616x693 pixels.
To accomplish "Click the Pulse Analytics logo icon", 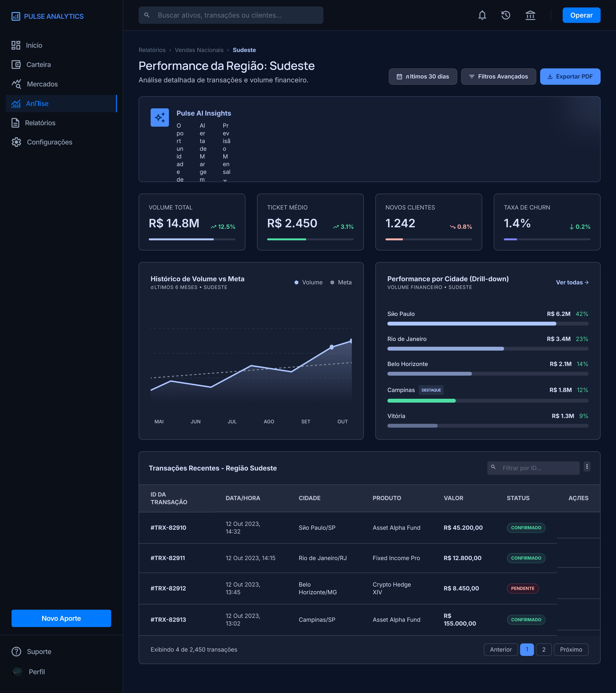I will tap(16, 16).
